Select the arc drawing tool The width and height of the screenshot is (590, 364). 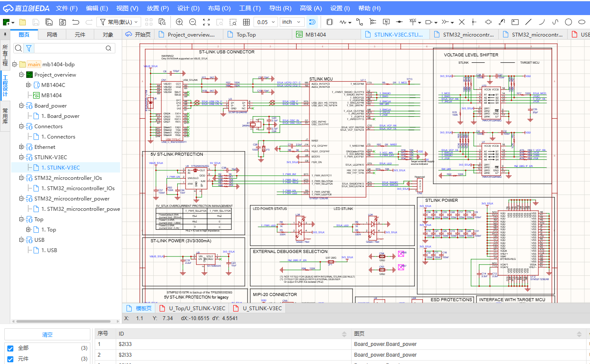[542, 22]
